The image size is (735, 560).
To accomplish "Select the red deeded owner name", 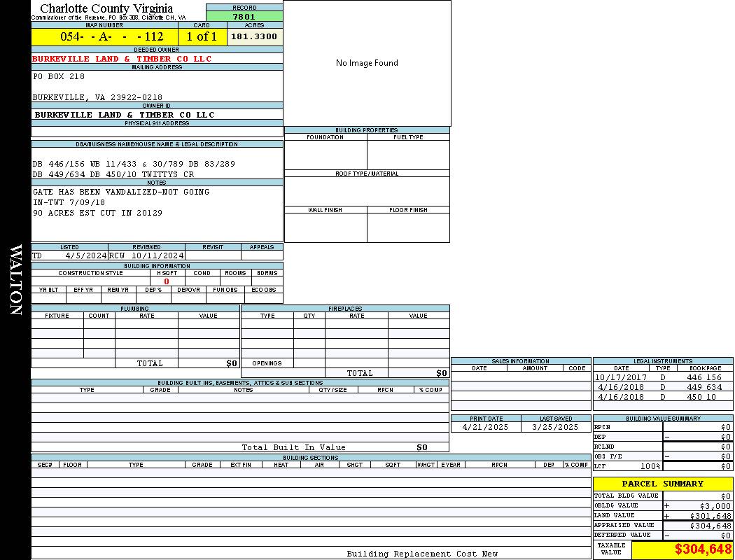I will [x=122, y=59].
